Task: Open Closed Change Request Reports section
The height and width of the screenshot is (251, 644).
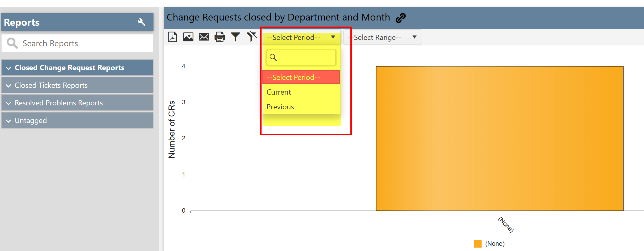Action: coord(69,68)
